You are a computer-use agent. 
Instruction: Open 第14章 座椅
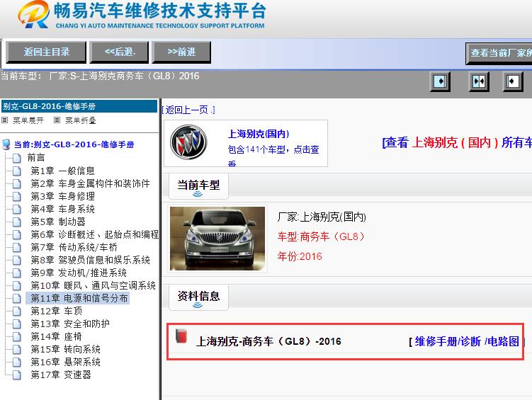pyautogui.click(x=57, y=336)
